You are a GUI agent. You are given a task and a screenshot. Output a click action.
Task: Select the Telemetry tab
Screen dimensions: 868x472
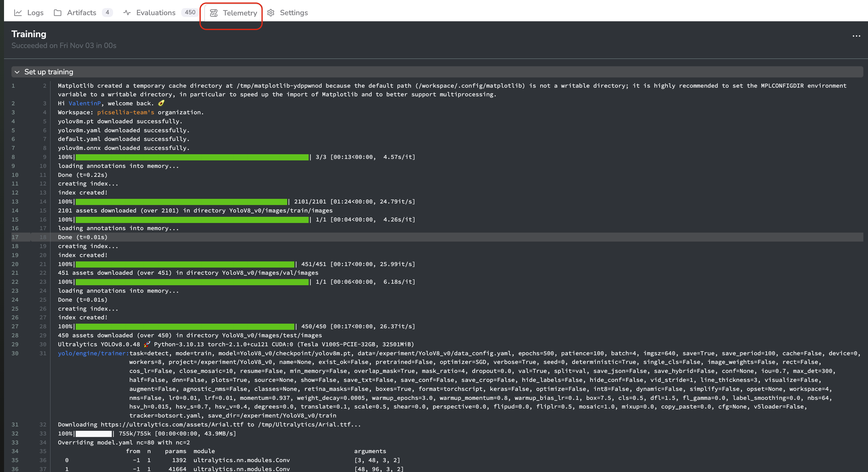click(233, 13)
